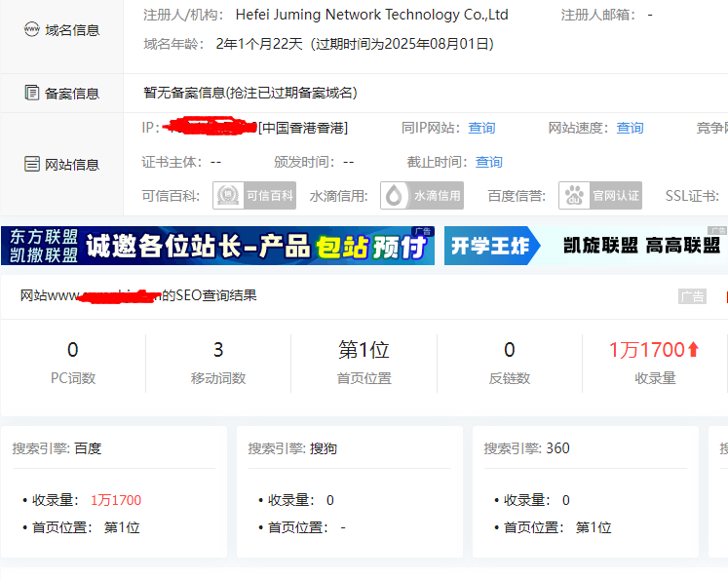Click the 域名年龄 value 2年1个月22天
This screenshot has height=580, width=728.
[x=259, y=44]
